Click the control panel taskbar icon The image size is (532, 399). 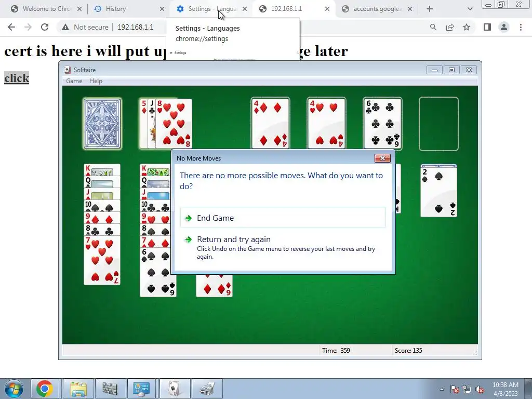(141, 389)
